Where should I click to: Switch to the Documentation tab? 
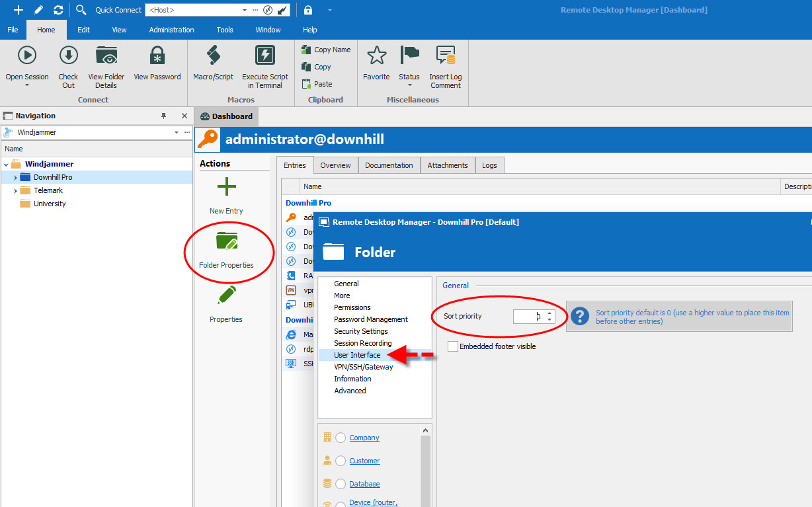pos(389,165)
